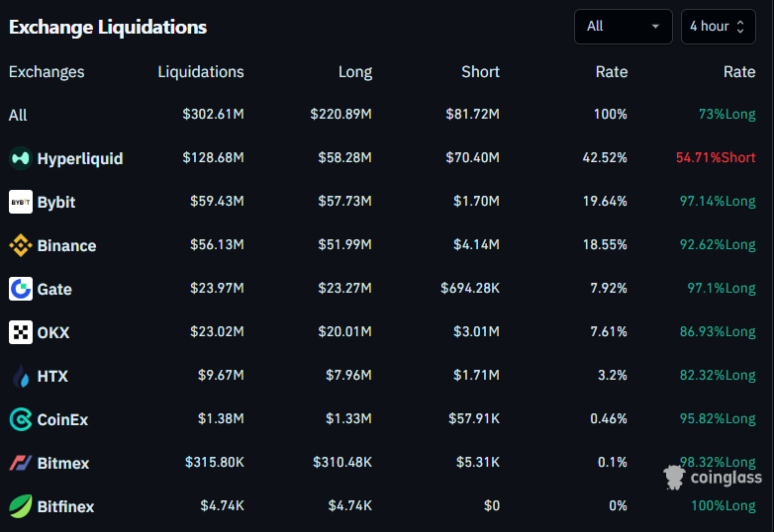This screenshot has width=774, height=532.
Task: Open the Binance exchange name link
Action: (66, 245)
